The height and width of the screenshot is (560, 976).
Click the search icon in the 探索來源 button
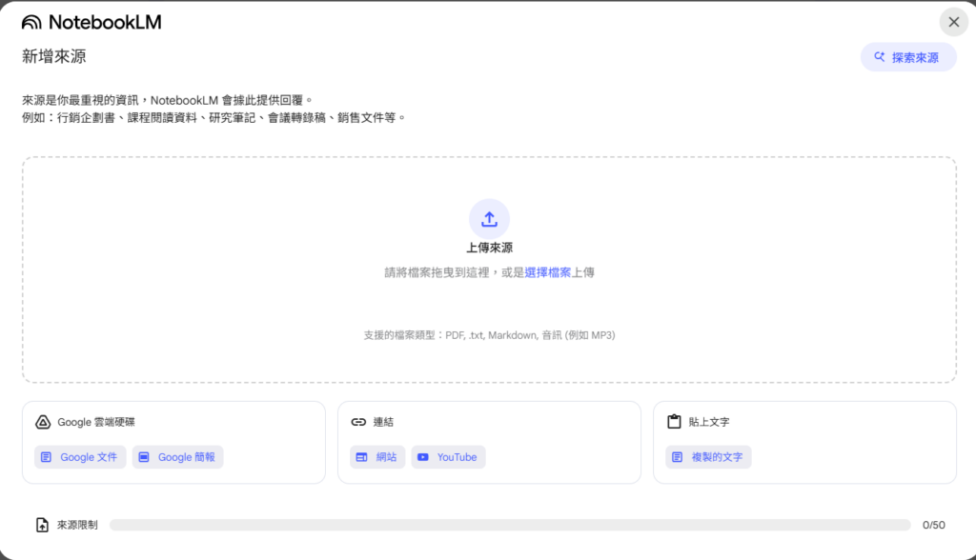click(x=880, y=56)
